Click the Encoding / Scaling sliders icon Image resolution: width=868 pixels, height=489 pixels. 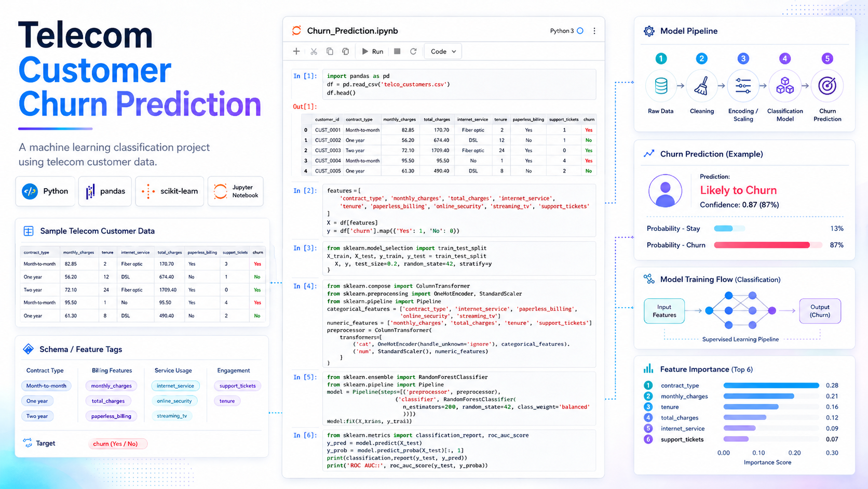point(743,86)
